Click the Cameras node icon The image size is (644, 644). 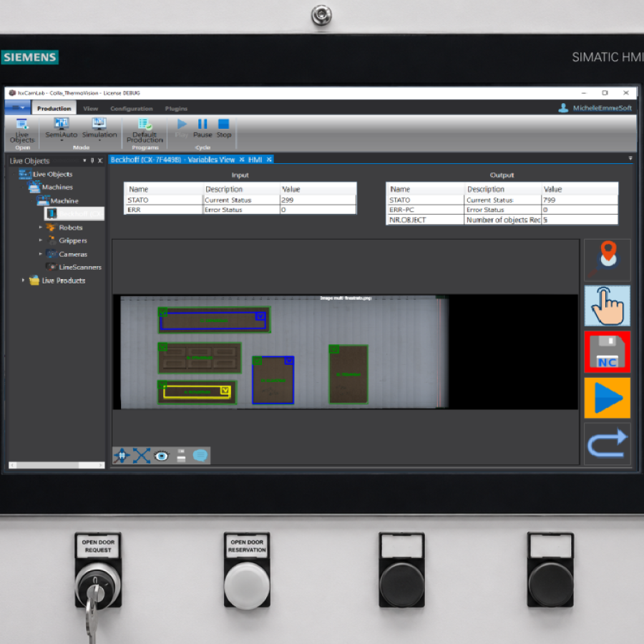point(52,254)
